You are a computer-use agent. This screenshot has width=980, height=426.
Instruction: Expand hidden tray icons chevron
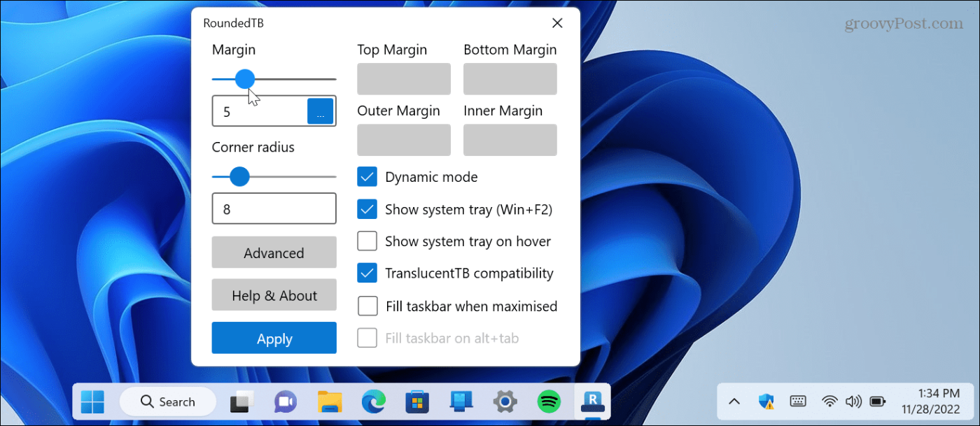tap(734, 402)
